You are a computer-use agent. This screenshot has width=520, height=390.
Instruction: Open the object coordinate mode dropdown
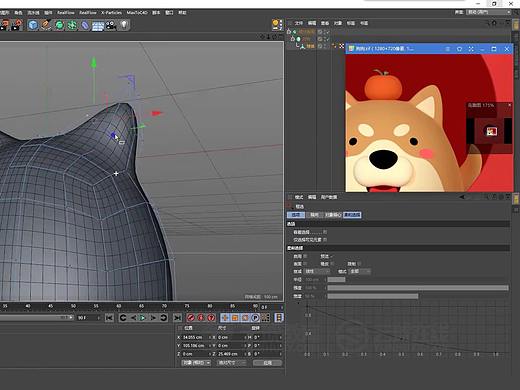(196, 363)
